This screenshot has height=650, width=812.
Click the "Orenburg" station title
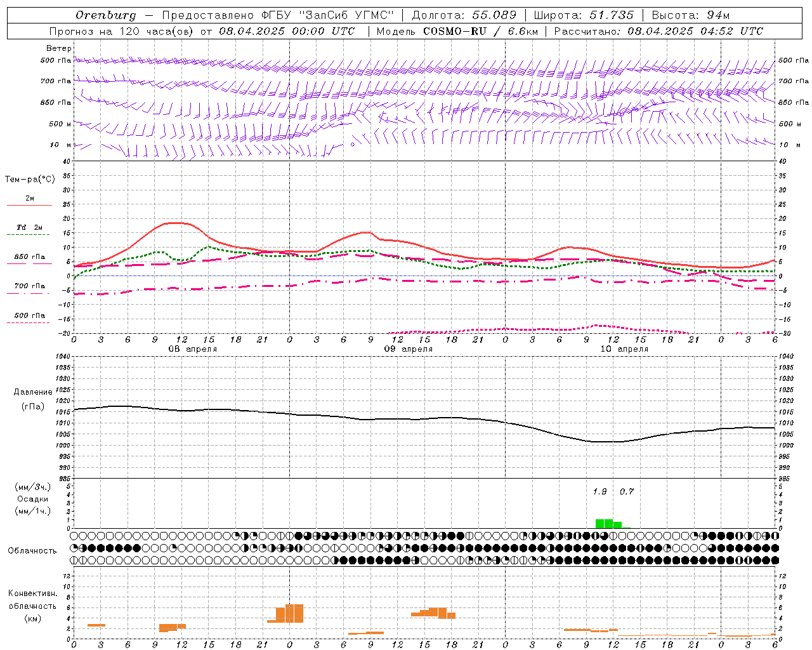point(106,15)
